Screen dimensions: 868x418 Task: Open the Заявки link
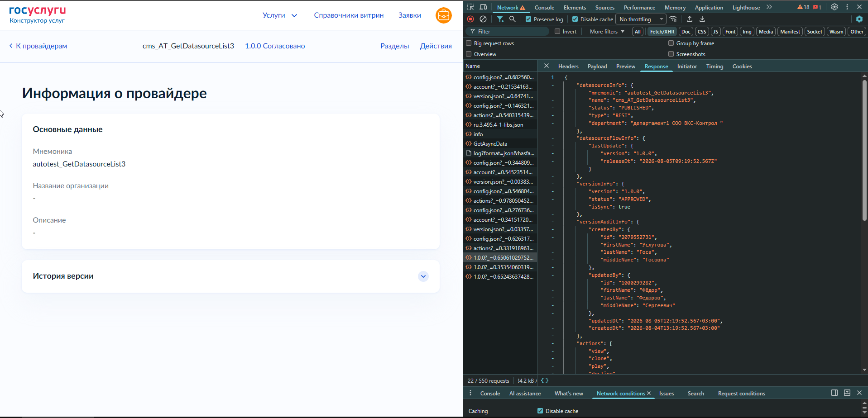click(x=409, y=15)
